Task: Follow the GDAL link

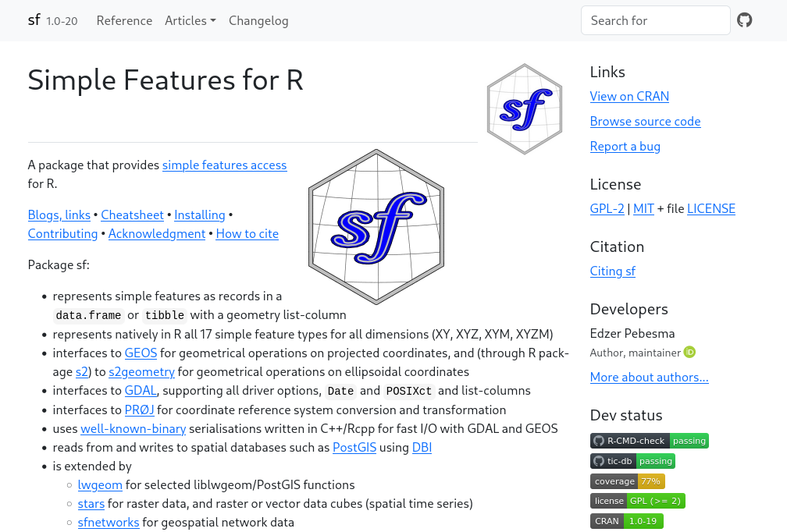Action: pos(141,391)
